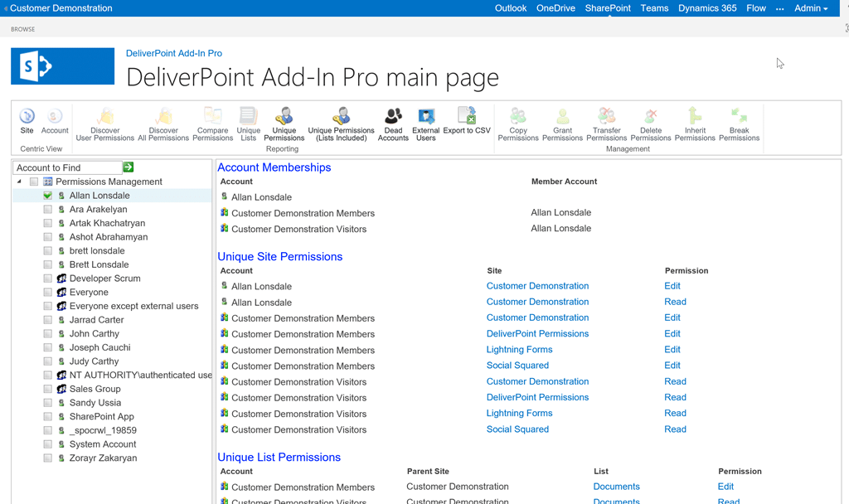Screen dimensions: 849x504
Task: Click the Copy Permissions tool
Action: click(x=518, y=124)
